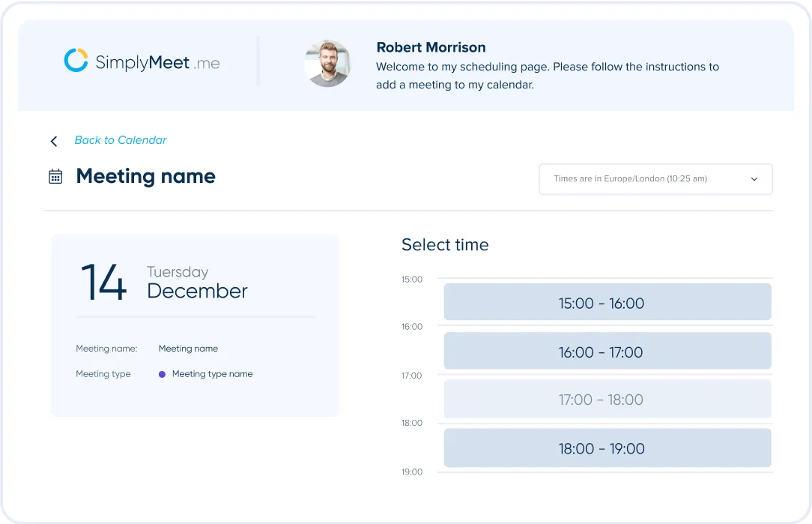Click the calendar icon beside Meeting name
This screenshot has height=524, width=812.
[55, 176]
